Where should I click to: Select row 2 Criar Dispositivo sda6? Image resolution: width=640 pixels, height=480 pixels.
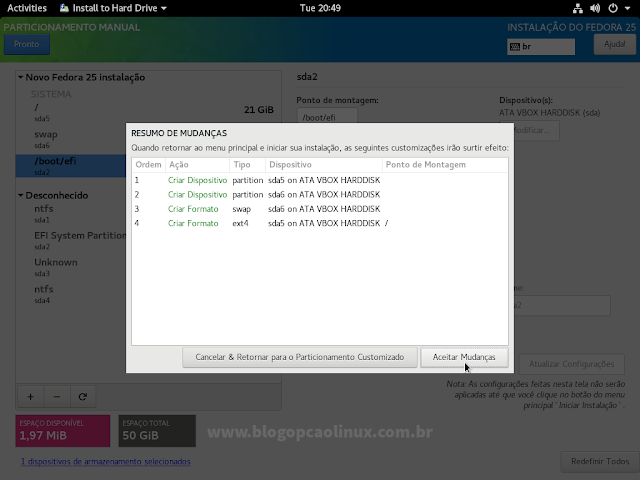click(320, 195)
